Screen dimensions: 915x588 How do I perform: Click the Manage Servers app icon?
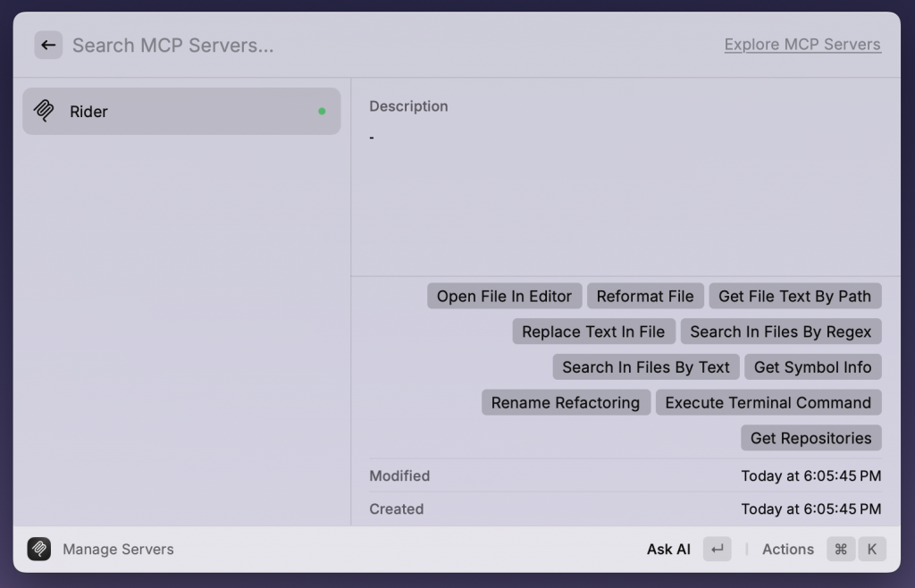pyautogui.click(x=39, y=549)
